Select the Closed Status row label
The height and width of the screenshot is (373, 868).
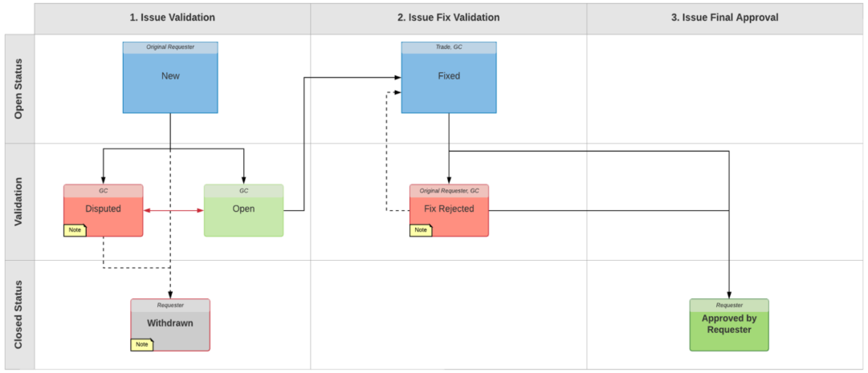[19, 314]
